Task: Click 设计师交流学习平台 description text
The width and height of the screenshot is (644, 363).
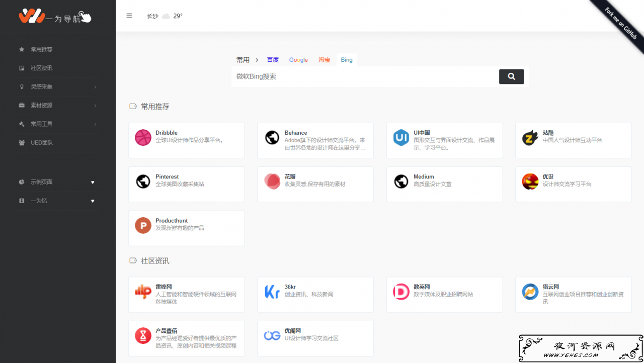Action: [x=567, y=185]
